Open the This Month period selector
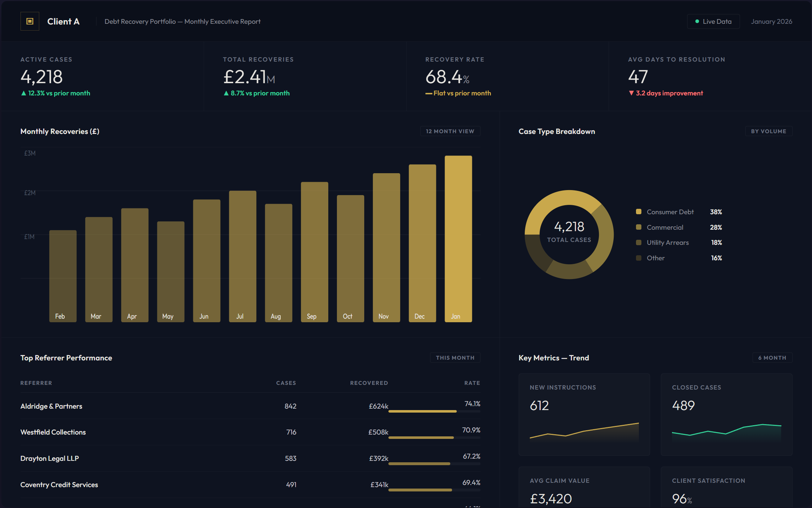 point(455,358)
